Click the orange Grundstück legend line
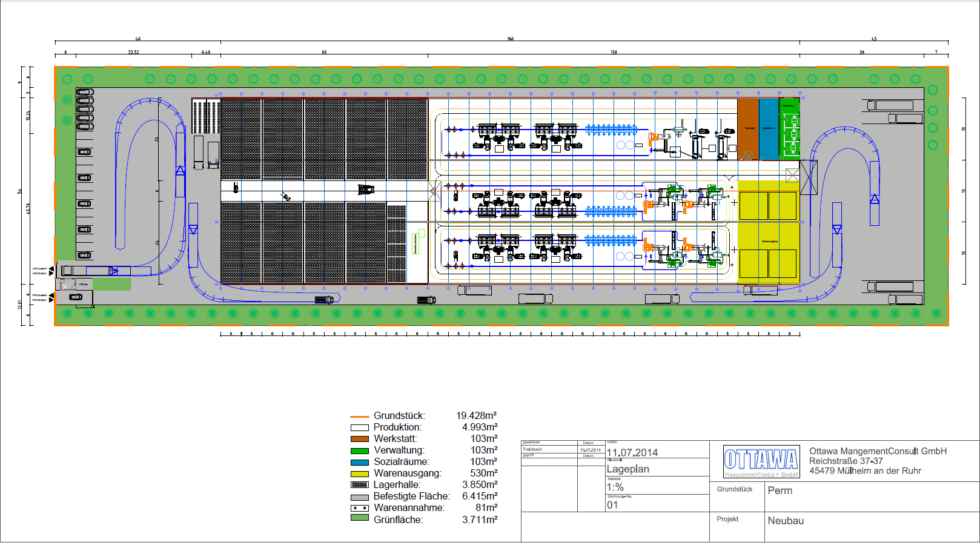 coord(360,417)
